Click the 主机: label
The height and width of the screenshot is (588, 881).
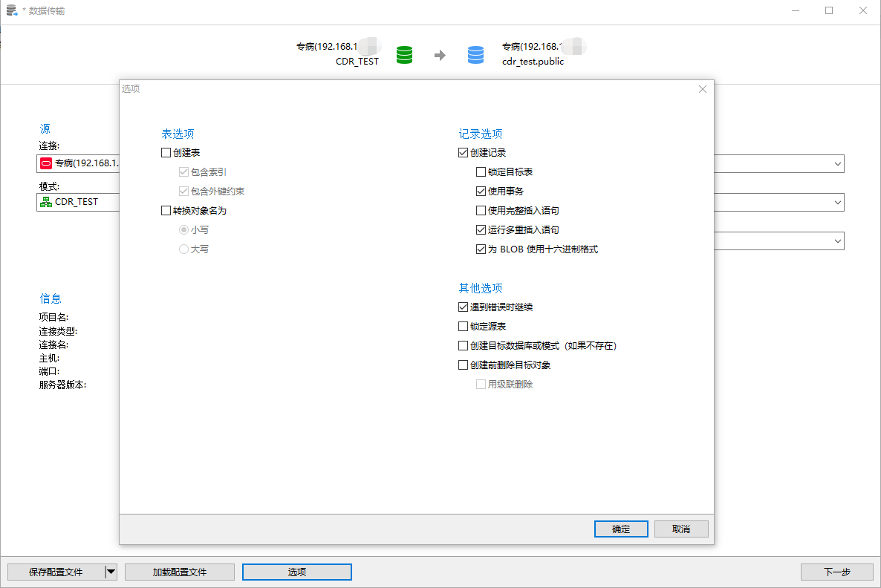(49, 358)
